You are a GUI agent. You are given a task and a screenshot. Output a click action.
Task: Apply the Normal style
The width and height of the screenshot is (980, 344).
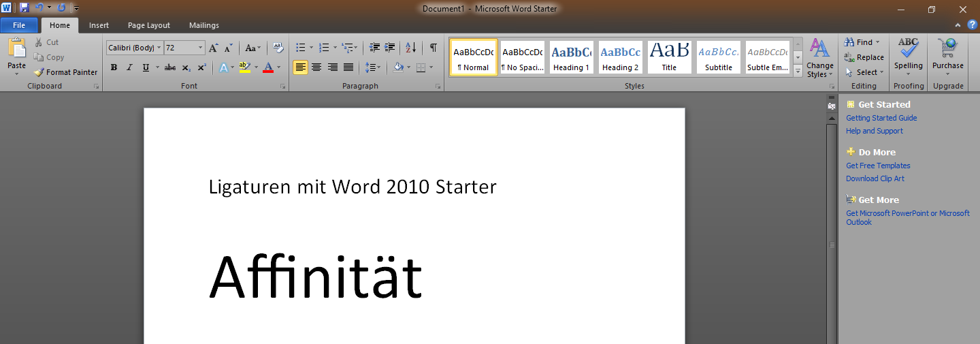(x=474, y=57)
